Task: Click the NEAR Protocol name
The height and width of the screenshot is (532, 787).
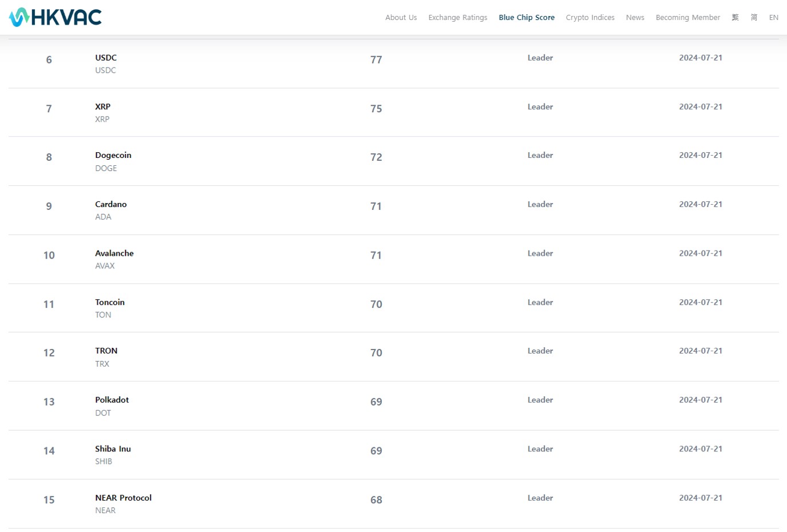Action: [124, 498]
